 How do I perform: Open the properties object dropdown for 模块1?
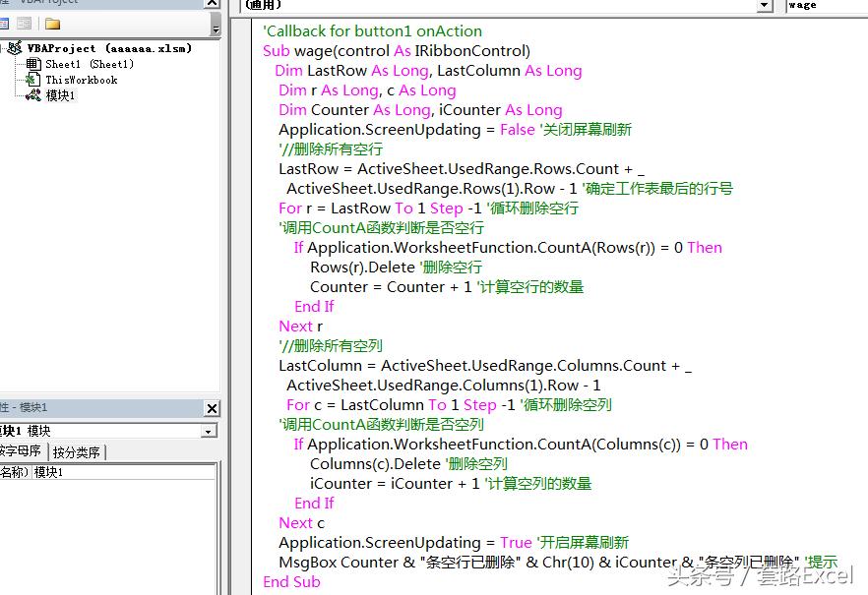[209, 431]
